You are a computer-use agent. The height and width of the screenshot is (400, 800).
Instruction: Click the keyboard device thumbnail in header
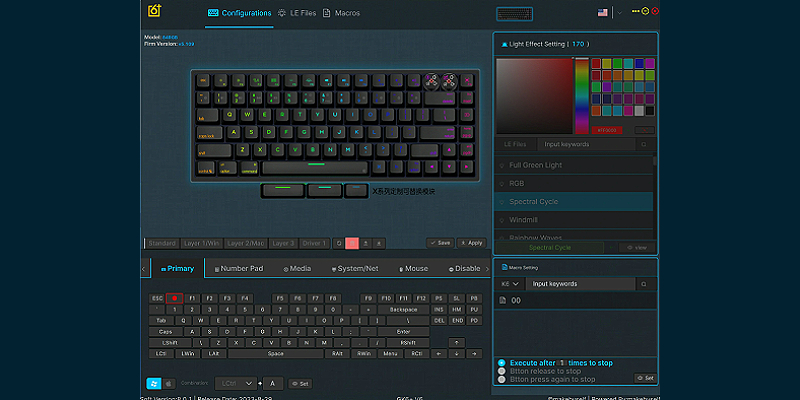(514, 13)
